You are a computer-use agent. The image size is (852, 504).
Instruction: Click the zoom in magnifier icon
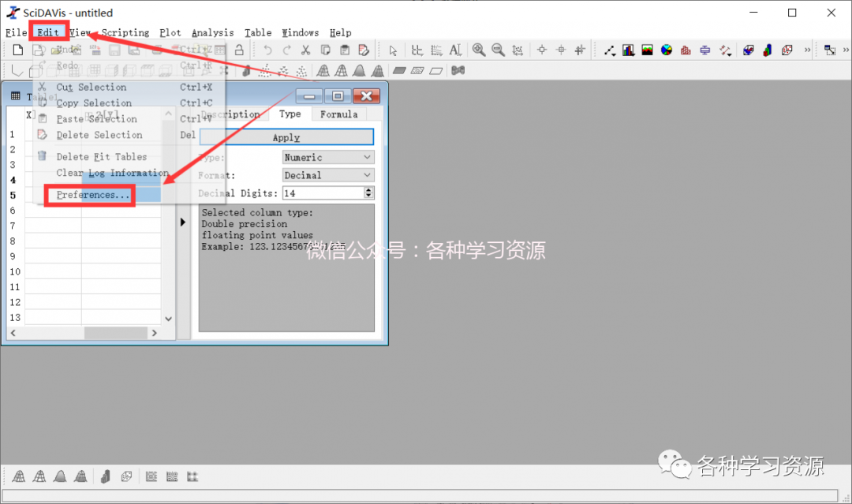(x=479, y=50)
